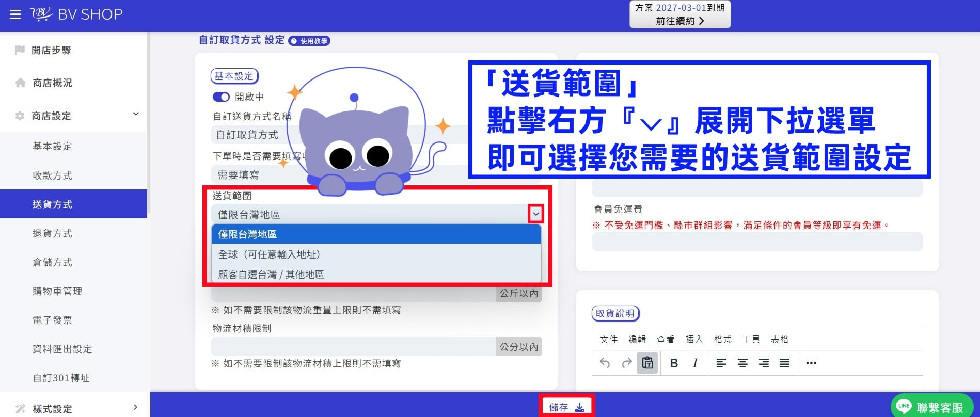Choose 僅限台灣地區 from the dropdown list

(376, 234)
